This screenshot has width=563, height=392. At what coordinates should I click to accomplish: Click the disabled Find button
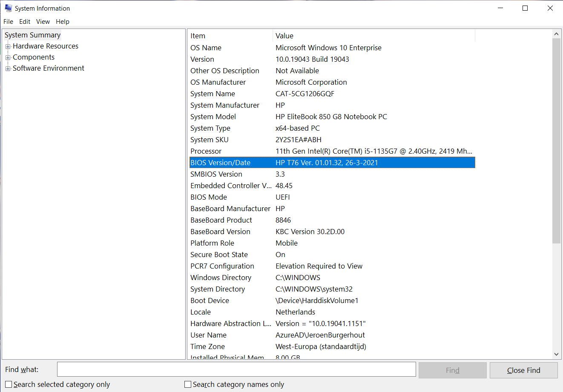point(452,369)
